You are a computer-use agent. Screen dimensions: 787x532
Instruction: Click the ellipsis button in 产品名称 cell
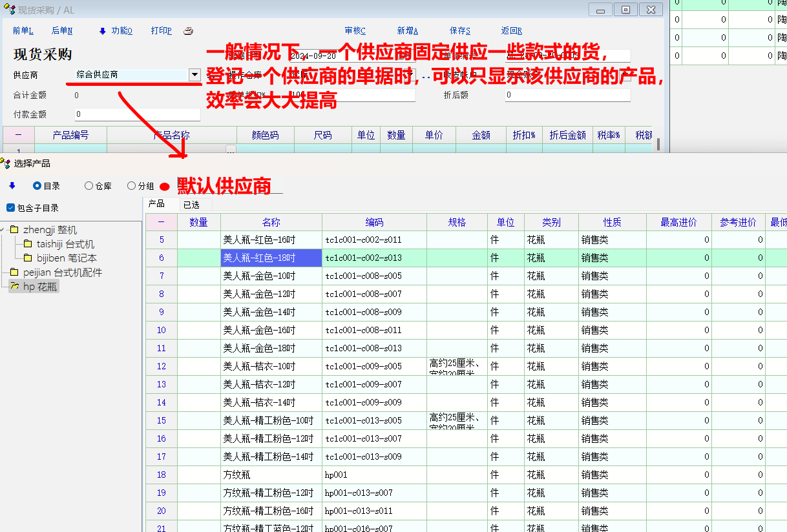(231, 150)
